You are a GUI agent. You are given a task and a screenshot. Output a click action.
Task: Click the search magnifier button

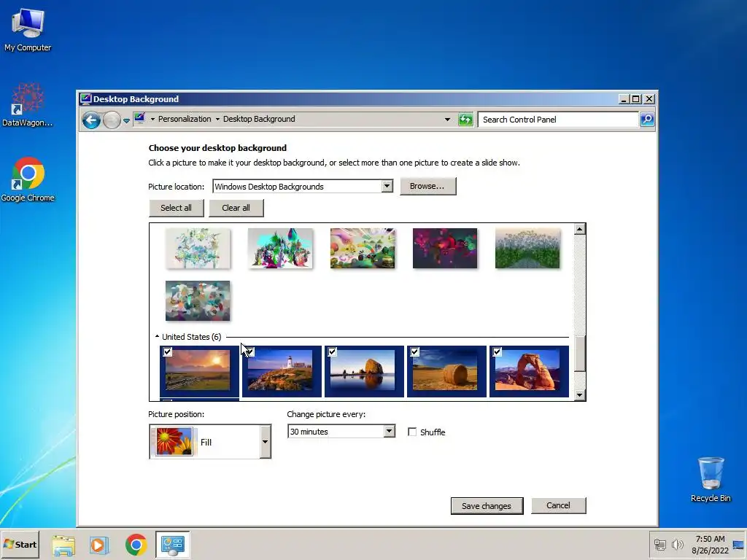[x=646, y=120]
